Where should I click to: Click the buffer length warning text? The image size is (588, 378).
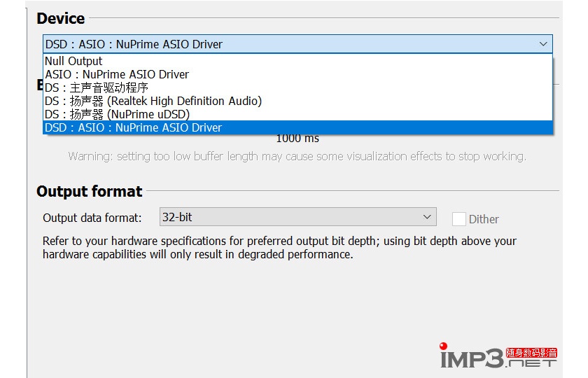pyautogui.click(x=297, y=156)
